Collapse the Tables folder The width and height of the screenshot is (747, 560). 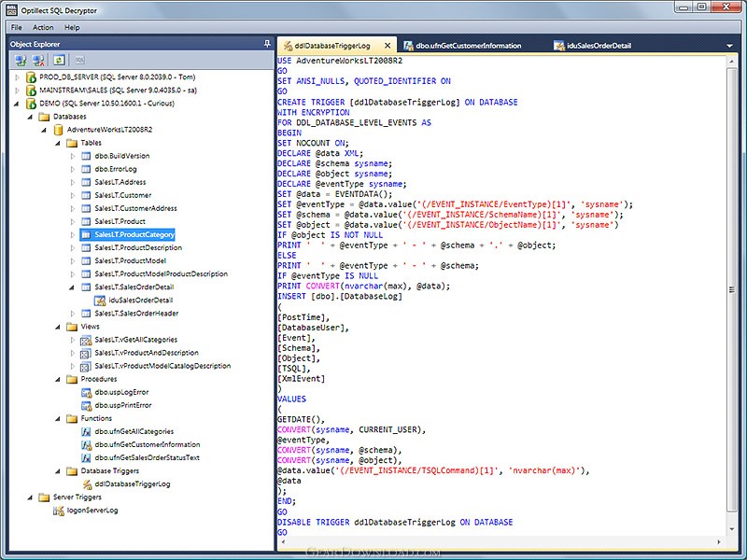tap(58, 143)
